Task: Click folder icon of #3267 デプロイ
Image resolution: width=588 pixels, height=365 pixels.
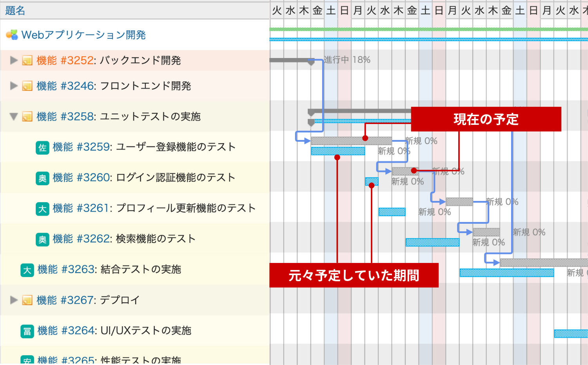Action: click(x=27, y=300)
